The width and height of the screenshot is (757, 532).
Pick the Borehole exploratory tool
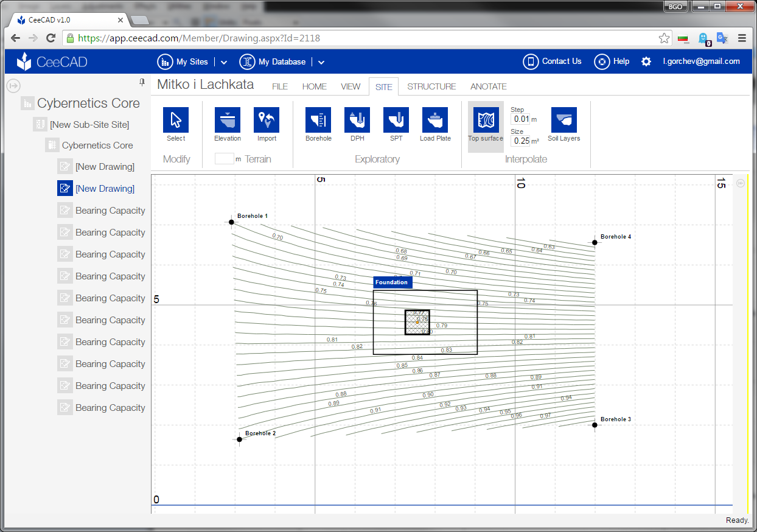pos(318,120)
